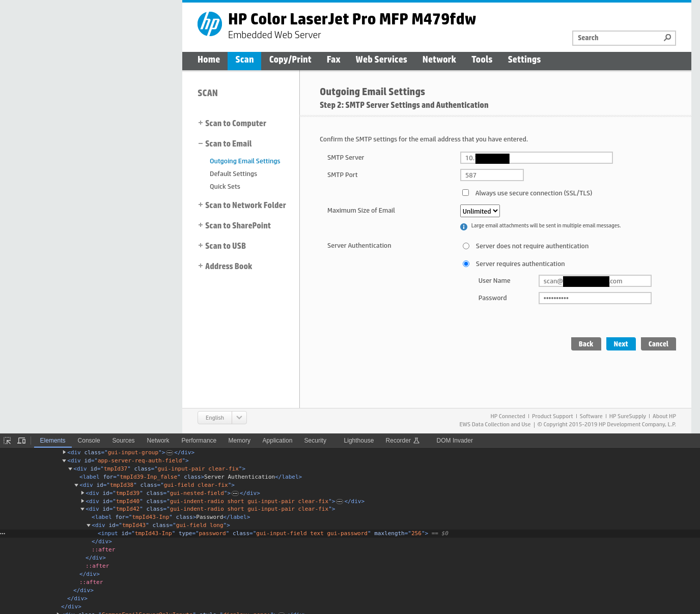Expand the gui-input-group div node

coord(64,452)
